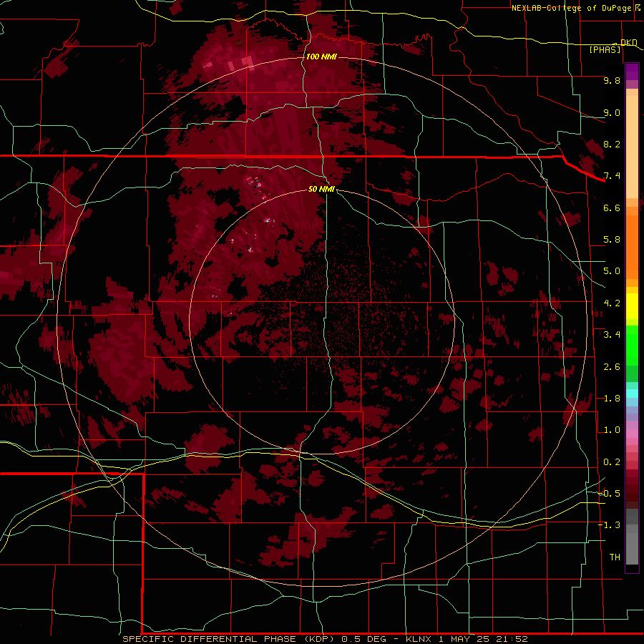Pick the peach segment of the color bar
644x644 pixels.
click(632, 148)
